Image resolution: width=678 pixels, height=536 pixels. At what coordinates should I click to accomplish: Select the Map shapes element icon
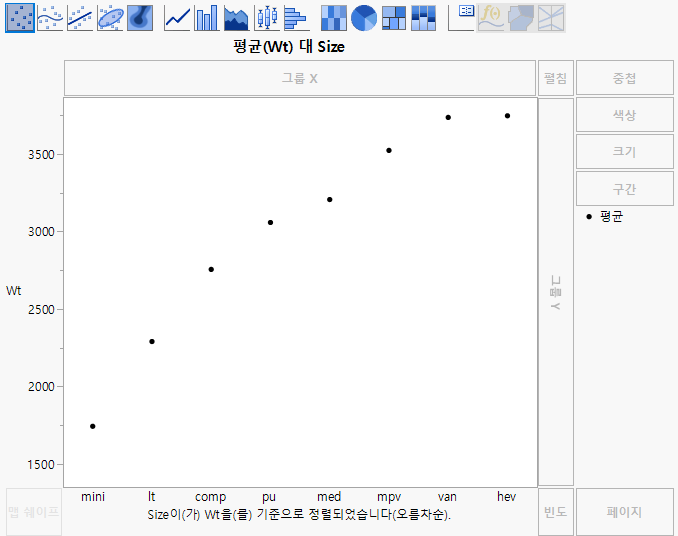click(x=521, y=18)
